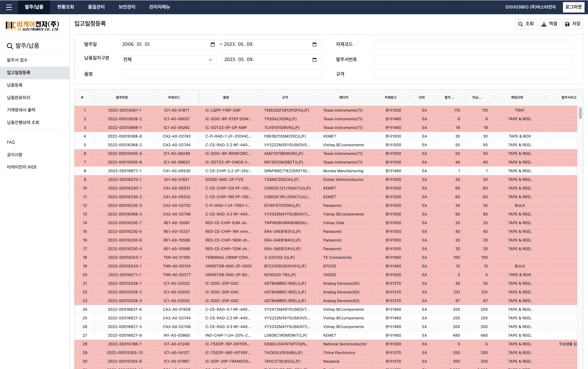Sort by 품명 column header
Image resolution: width=588 pixels, height=369 pixels.
tap(226, 98)
